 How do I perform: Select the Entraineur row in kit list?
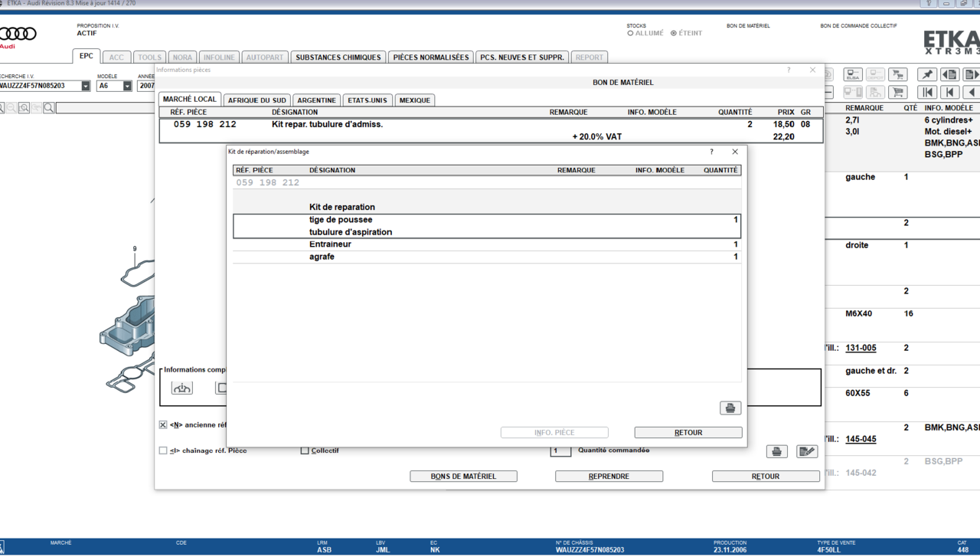pos(487,244)
